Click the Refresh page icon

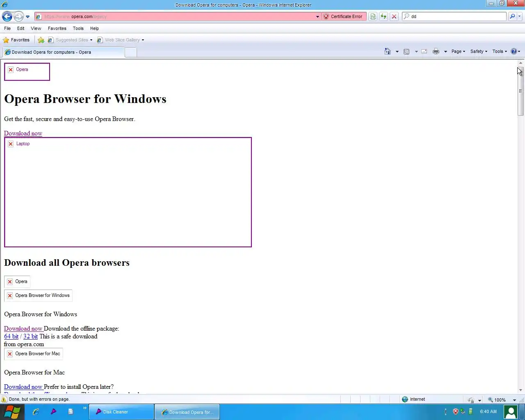point(383,16)
